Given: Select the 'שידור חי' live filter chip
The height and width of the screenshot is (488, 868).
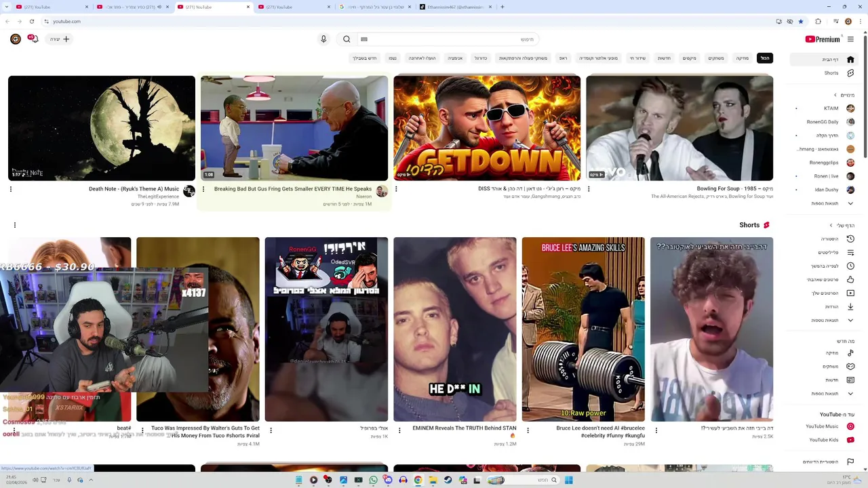Looking at the screenshot, I should coord(637,58).
